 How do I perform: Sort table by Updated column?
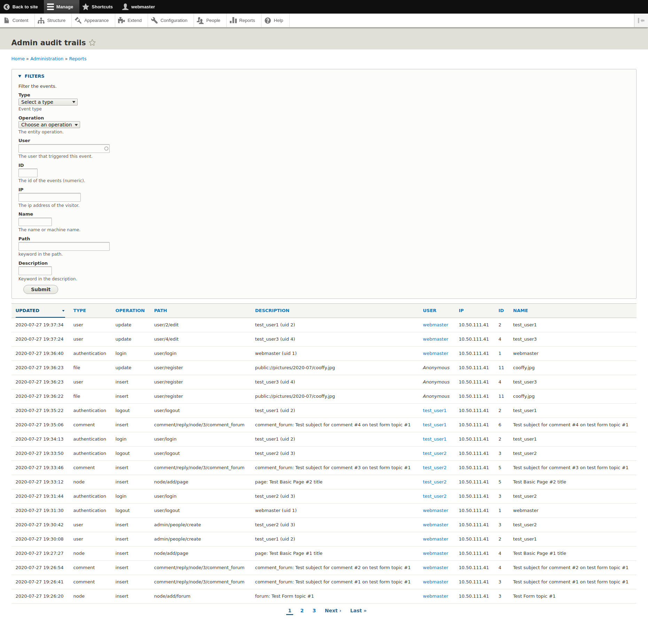(28, 311)
